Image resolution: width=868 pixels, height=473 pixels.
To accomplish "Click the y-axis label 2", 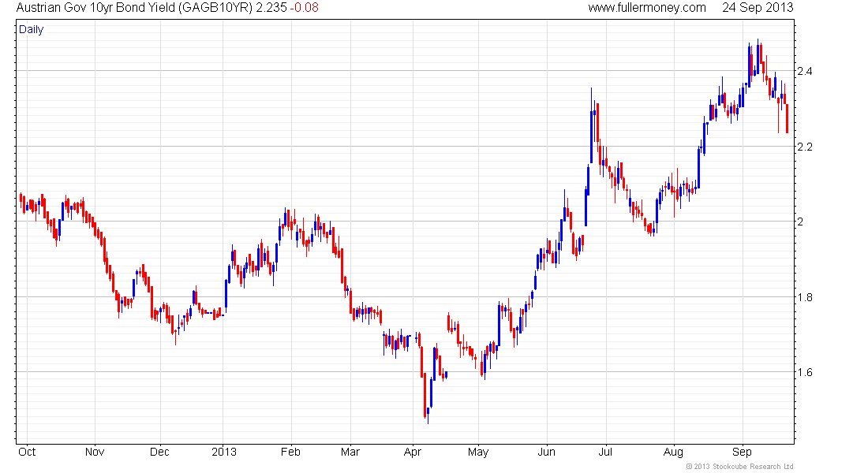I will (x=800, y=222).
